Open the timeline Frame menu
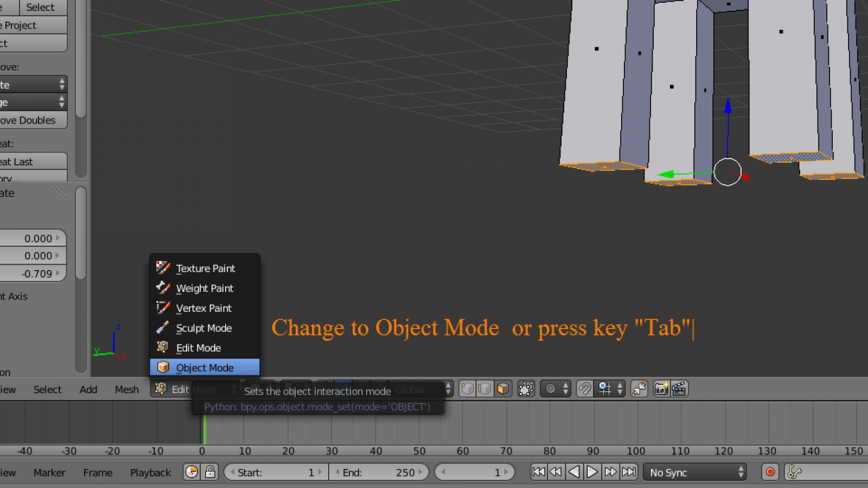Viewport: 868px width, 488px height. coord(98,473)
